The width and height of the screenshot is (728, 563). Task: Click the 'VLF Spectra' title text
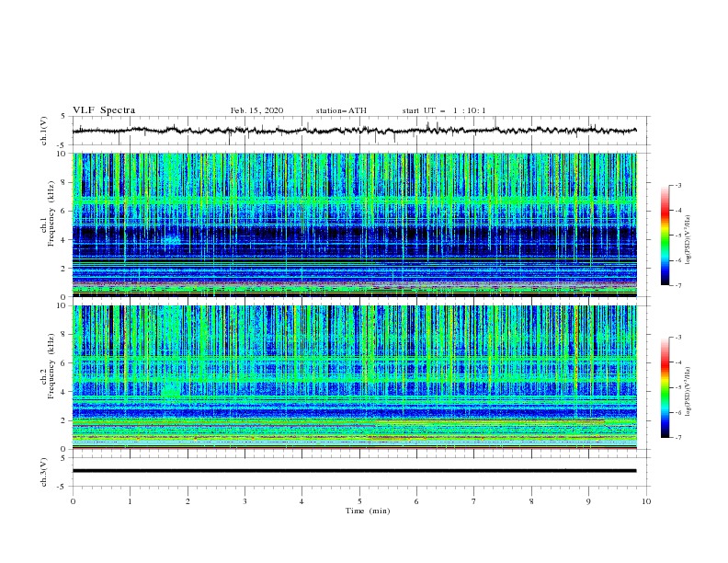(x=104, y=110)
